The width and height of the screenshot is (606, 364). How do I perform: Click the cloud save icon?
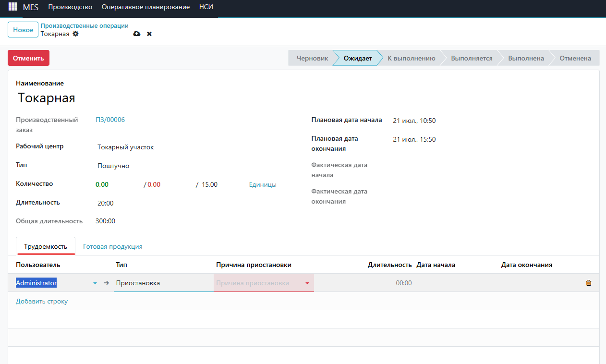[x=137, y=34]
